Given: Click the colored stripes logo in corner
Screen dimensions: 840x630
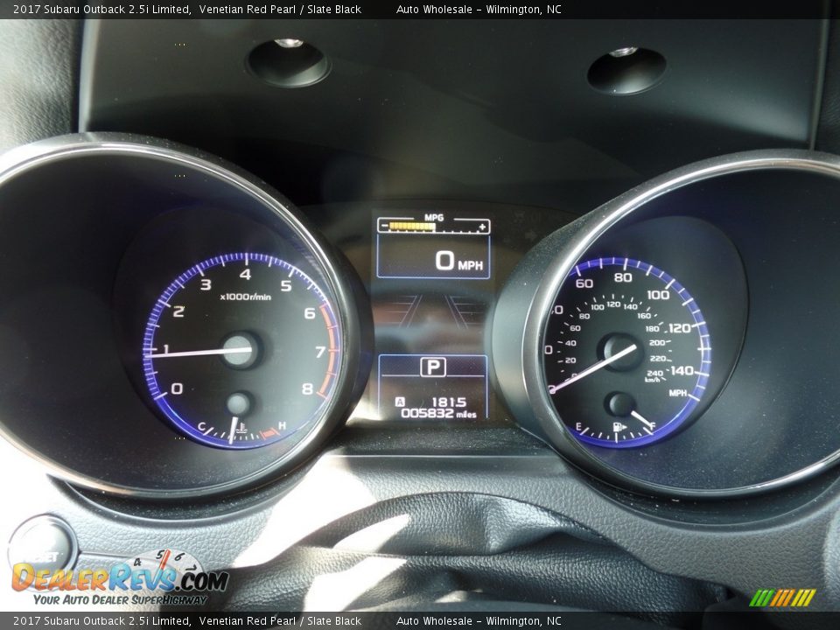Looking at the screenshot, I should [782, 598].
